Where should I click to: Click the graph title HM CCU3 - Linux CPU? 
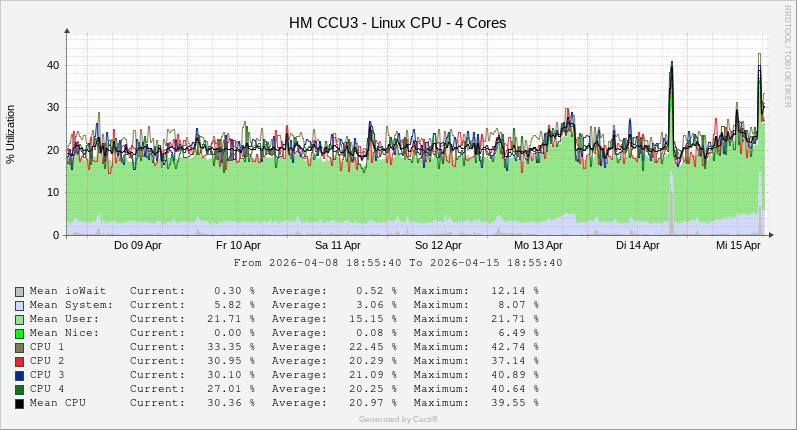tap(397, 22)
